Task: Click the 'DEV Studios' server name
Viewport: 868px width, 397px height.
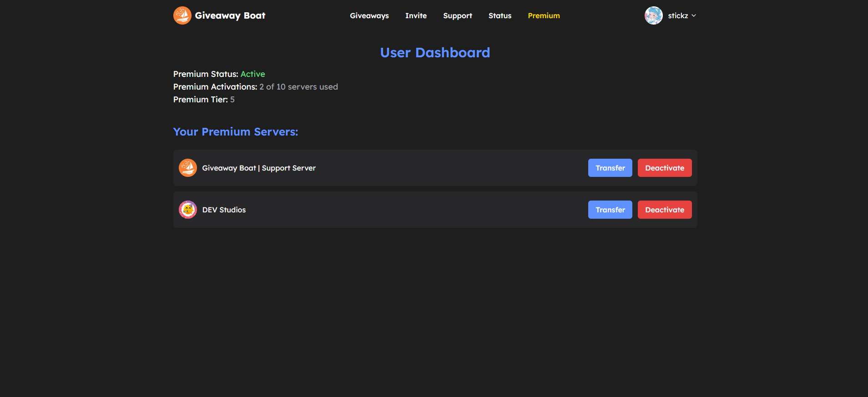Action: (224, 210)
